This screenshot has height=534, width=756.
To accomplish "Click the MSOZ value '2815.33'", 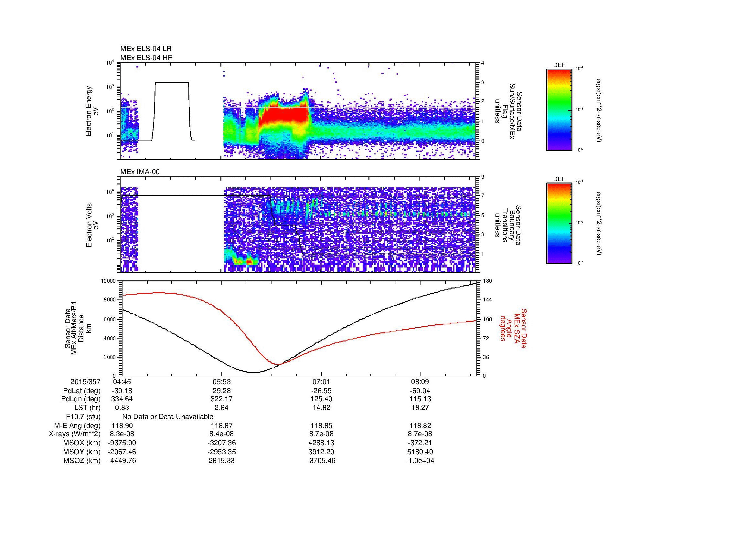I will click(222, 461).
